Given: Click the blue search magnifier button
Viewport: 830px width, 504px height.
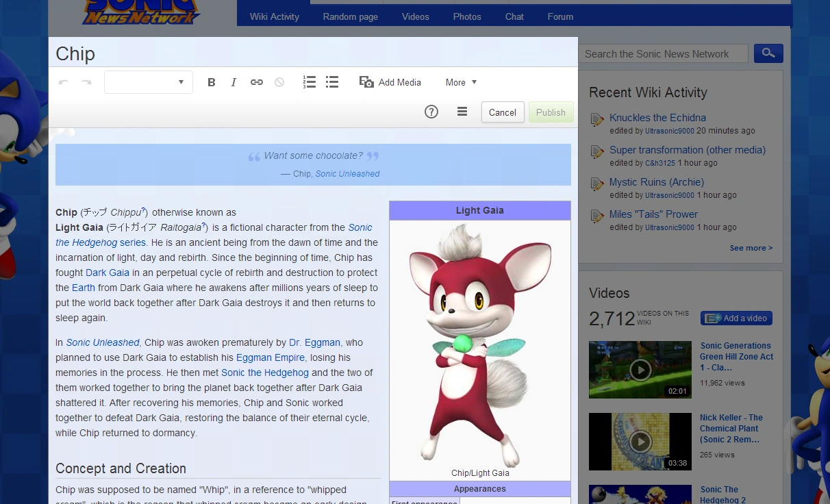Looking at the screenshot, I should 768,53.
